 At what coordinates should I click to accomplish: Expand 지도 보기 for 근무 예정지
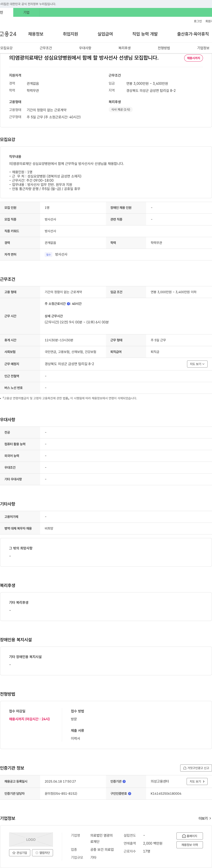(x=197, y=364)
